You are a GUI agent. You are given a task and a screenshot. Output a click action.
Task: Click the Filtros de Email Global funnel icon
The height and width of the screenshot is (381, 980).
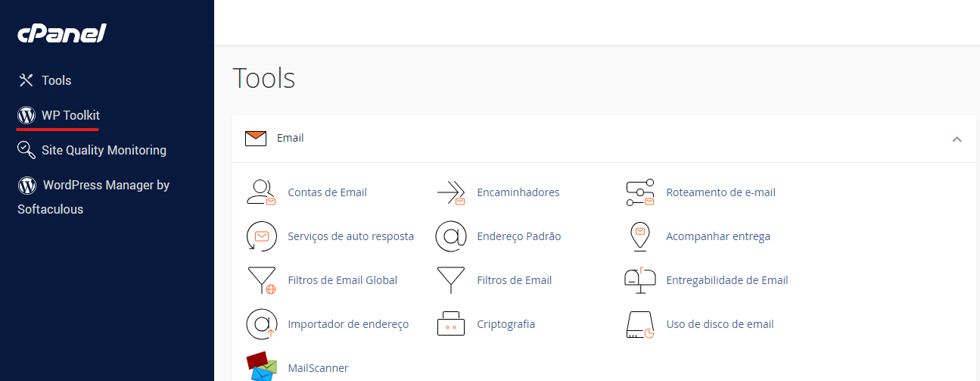[262, 280]
